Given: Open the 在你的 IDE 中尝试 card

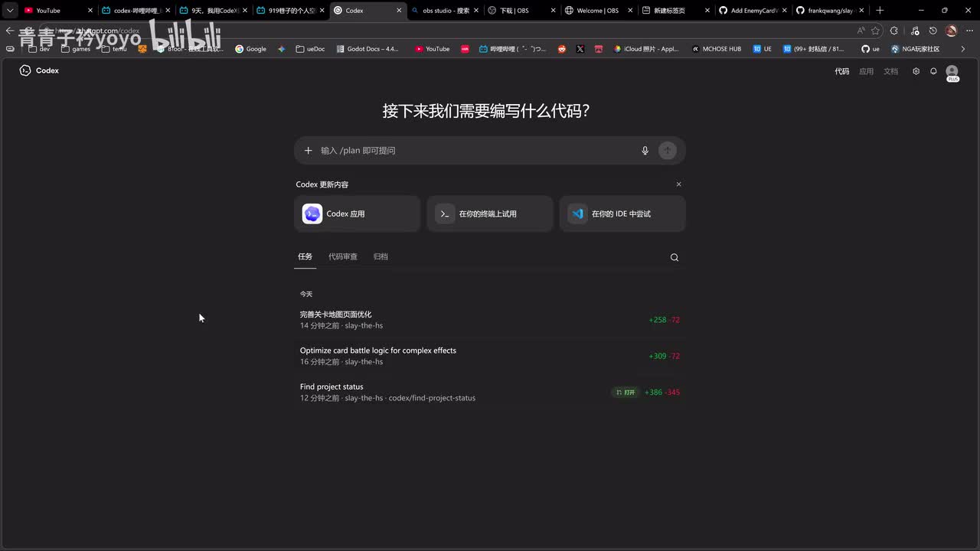Looking at the screenshot, I should [622, 214].
